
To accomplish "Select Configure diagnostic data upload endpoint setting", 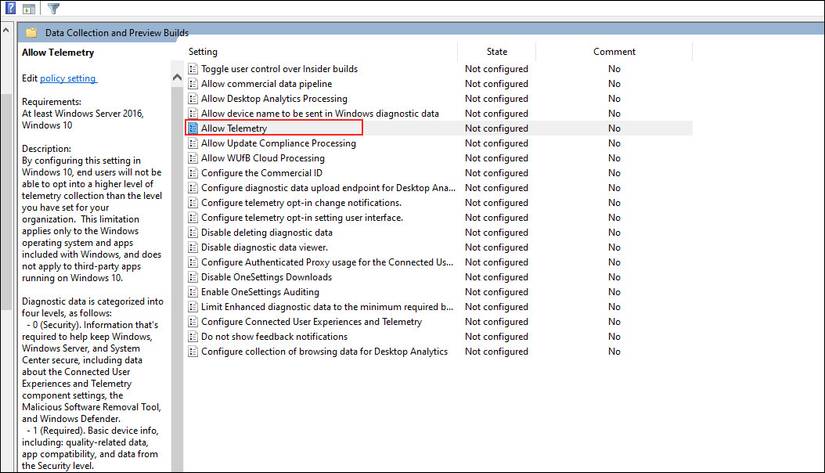I will (x=328, y=188).
